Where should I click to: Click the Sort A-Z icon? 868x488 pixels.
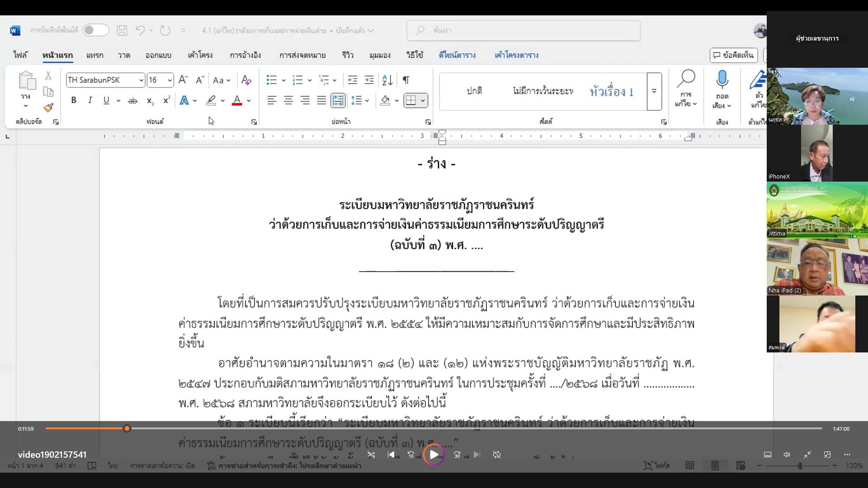pos(387,80)
